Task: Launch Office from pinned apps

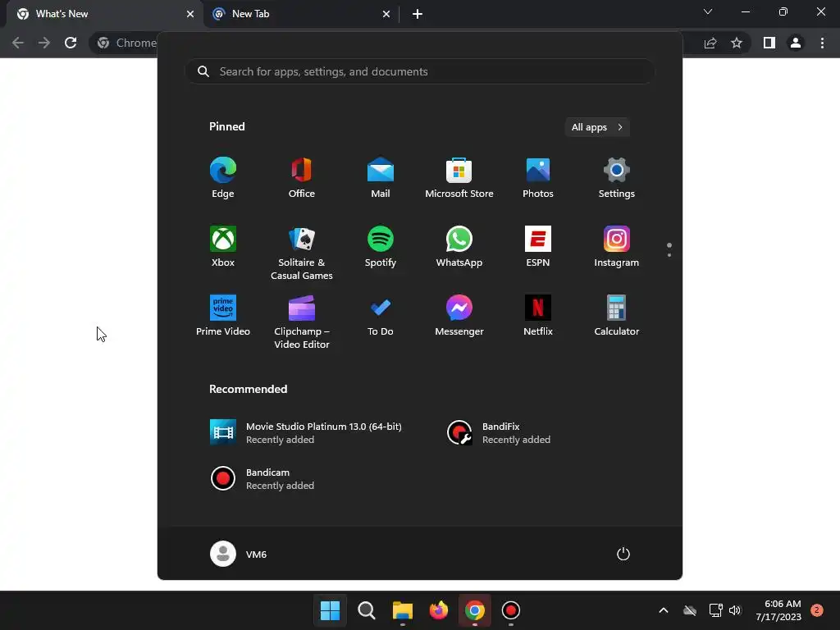Action: [302, 178]
